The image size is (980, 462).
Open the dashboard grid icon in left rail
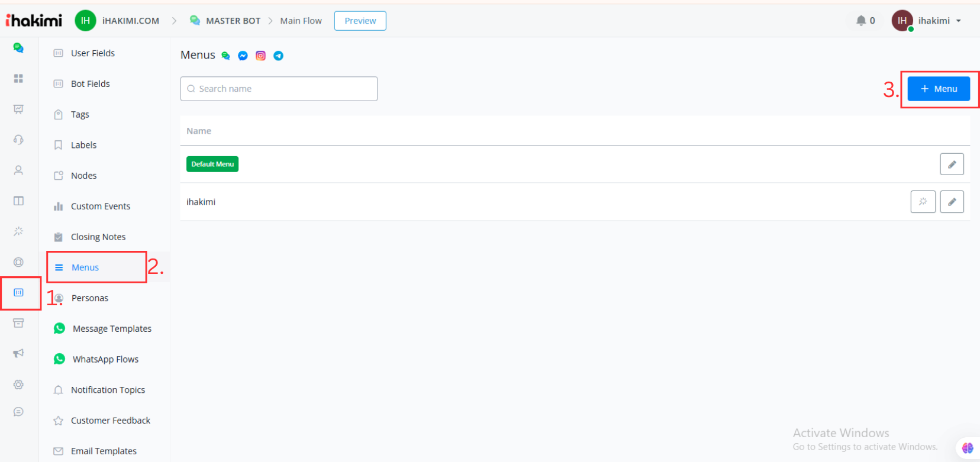(x=18, y=78)
